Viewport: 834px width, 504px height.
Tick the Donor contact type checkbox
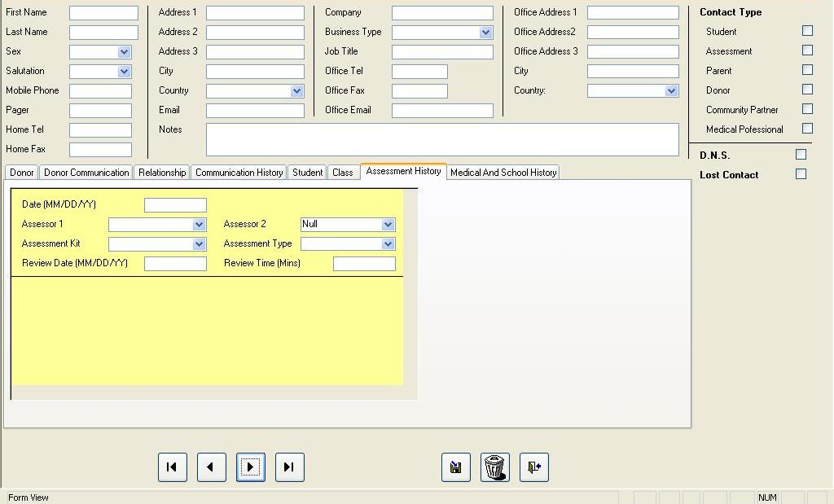click(x=807, y=90)
